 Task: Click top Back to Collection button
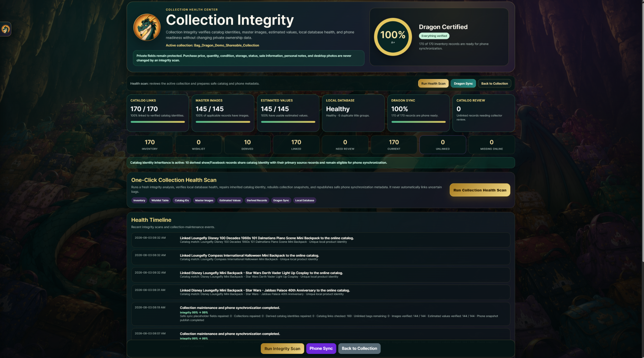pos(494,83)
